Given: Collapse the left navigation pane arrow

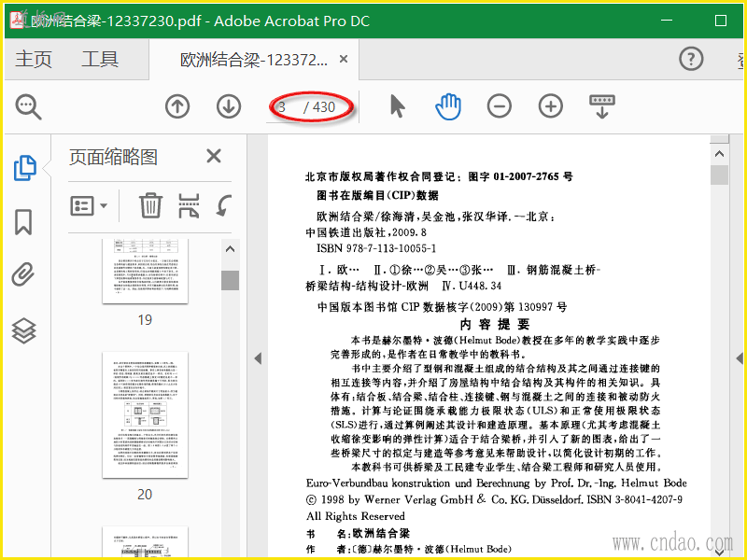Looking at the screenshot, I should click(258, 358).
